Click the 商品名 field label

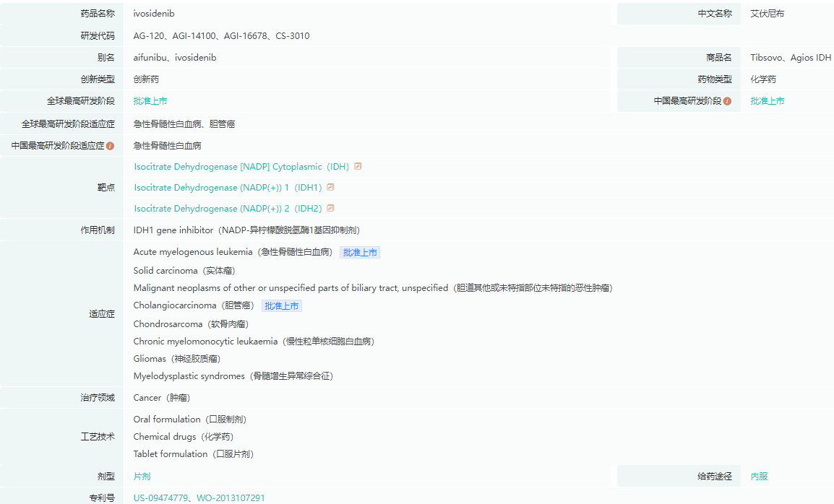[718, 58]
